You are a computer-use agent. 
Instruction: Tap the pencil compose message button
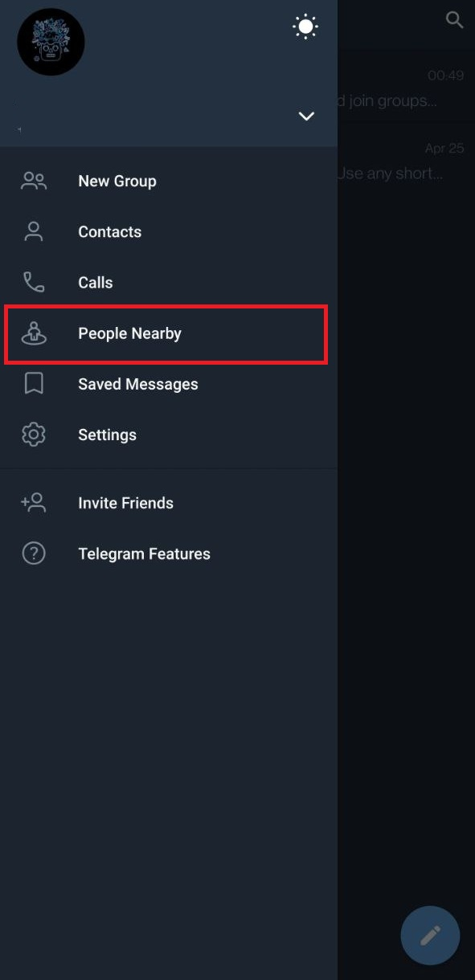coord(430,935)
